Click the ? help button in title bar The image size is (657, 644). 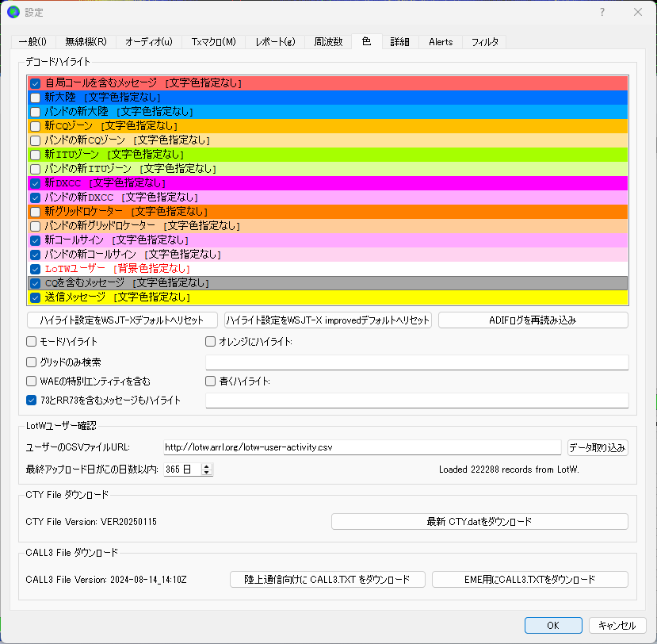click(602, 12)
